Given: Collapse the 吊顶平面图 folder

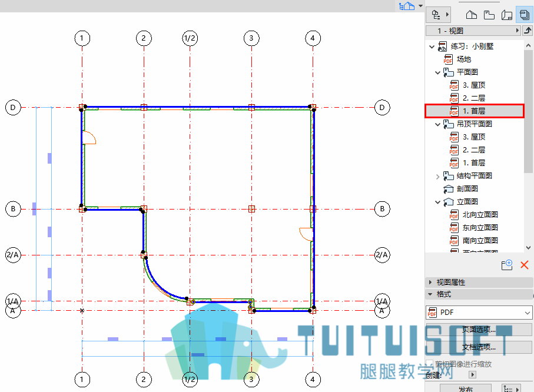Looking at the screenshot, I should pyautogui.click(x=437, y=124).
